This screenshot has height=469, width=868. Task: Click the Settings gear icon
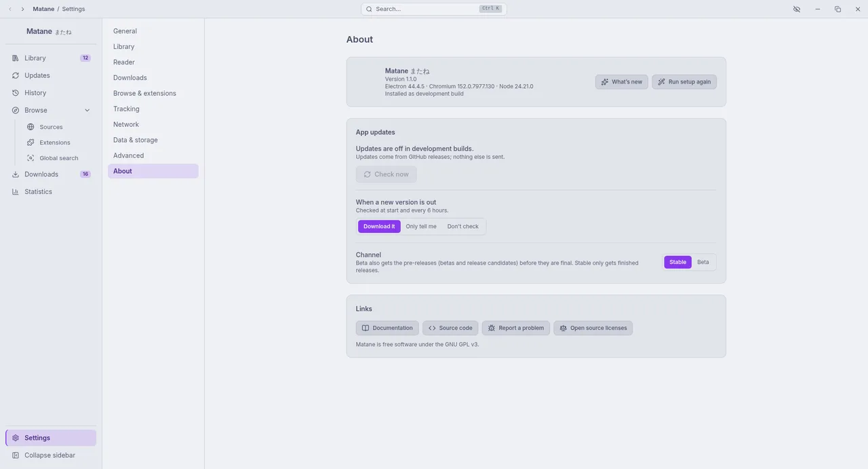click(16, 438)
